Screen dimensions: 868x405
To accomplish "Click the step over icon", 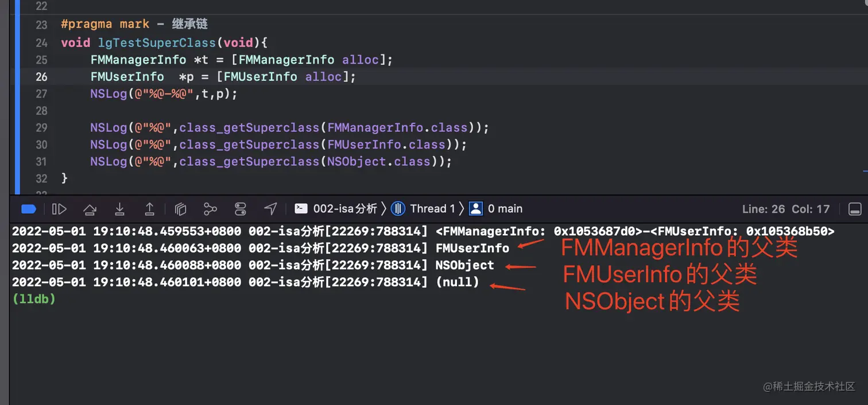I will click(x=90, y=209).
